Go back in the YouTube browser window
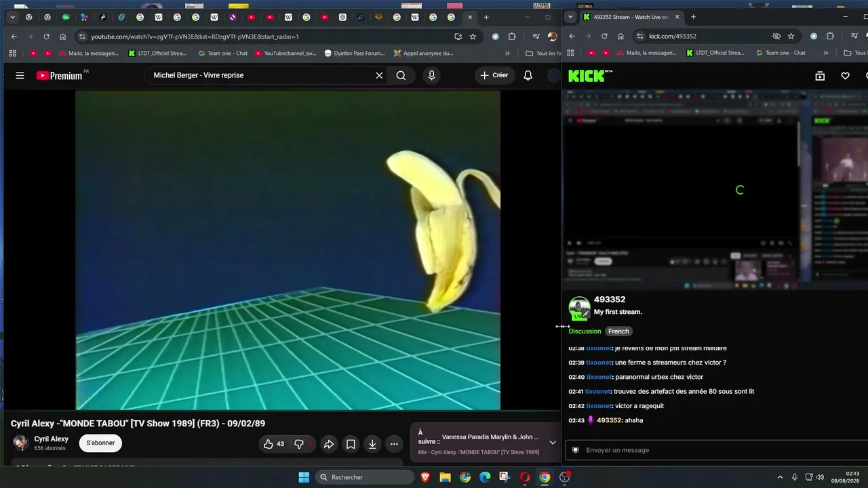This screenshot has width=868, height=488. click(14, 37)
